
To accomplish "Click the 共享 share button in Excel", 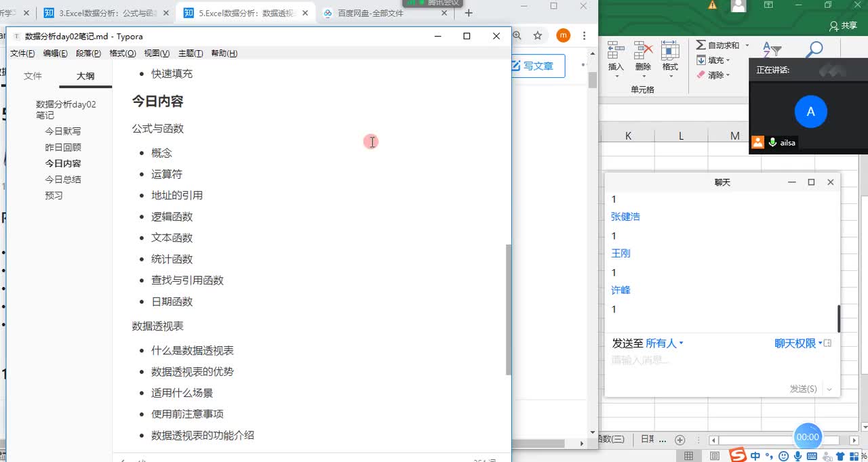I will click(x=843, y=26).
